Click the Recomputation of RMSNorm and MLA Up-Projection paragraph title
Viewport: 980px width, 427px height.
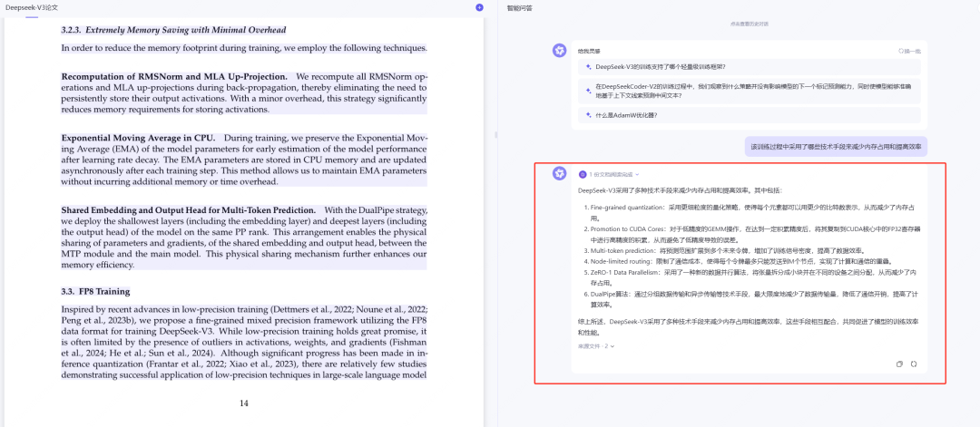(174, 76)
